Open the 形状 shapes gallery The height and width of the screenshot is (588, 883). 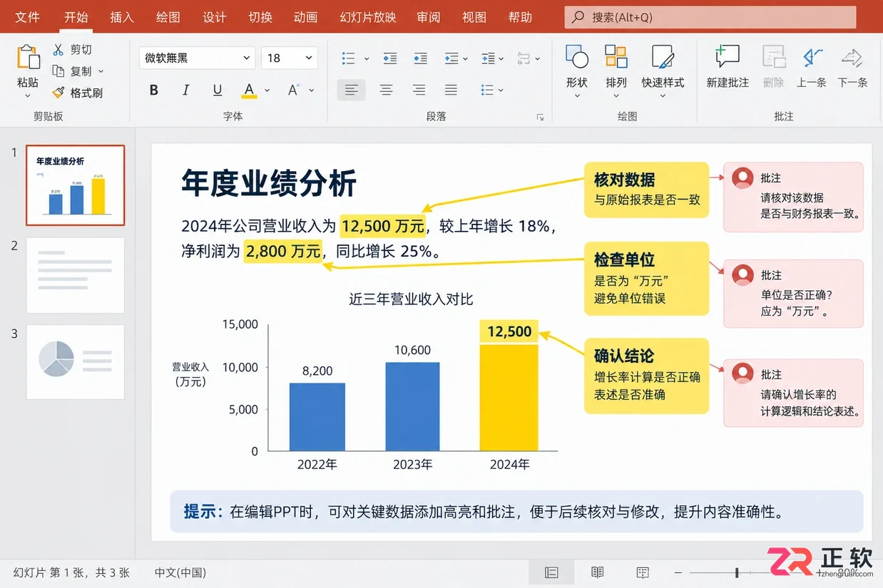[x=576, y=71]
